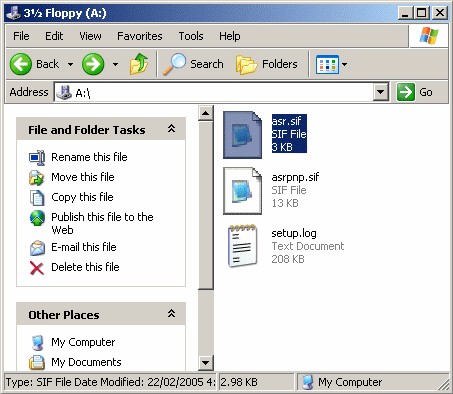This screenshot has width=453, height=394.
Task: Open the Help menu
Action: pos(229,36)
